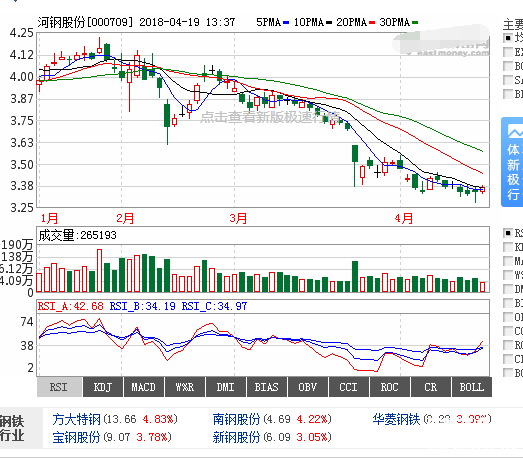Screen dimensions: 523x459
Task: Open the BIAS indicator tab
Action: (x=267, y=387)
